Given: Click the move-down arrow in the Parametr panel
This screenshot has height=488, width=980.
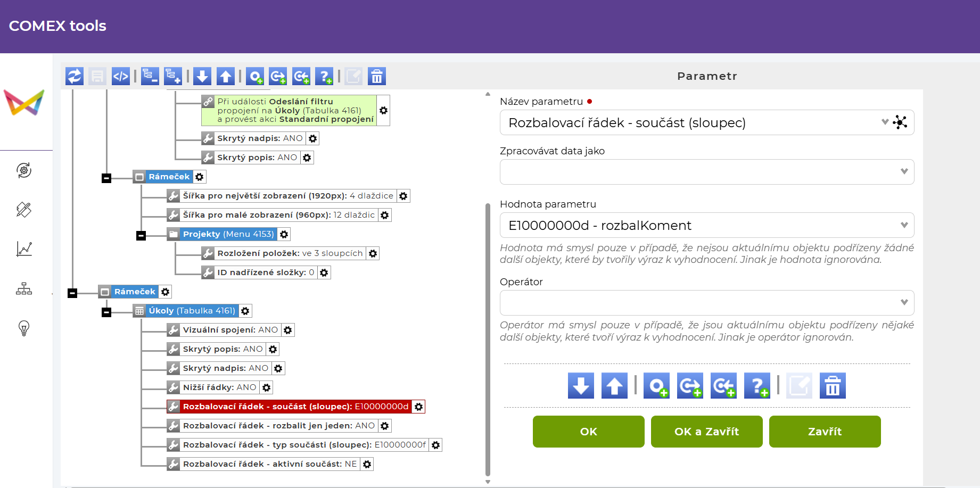Looking at the screenshot, I should click(581, 386).
